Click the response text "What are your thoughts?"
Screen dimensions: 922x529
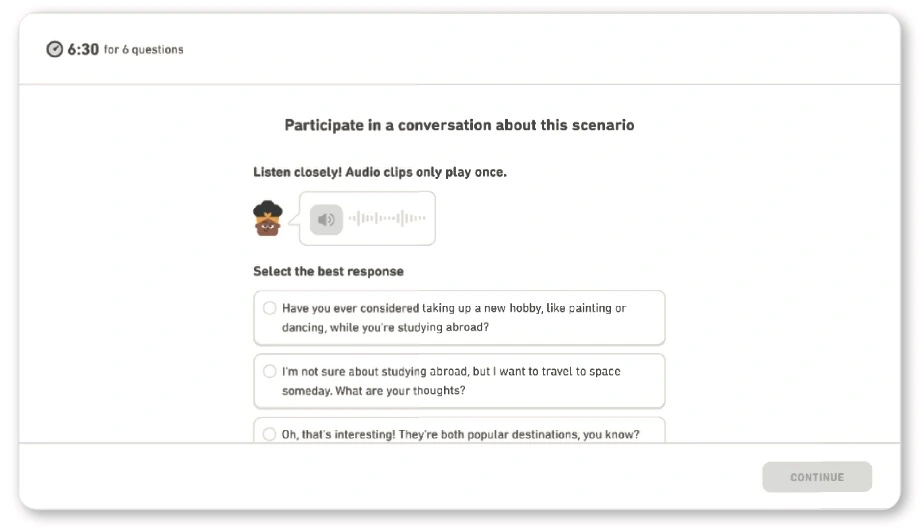coord(373,391)
